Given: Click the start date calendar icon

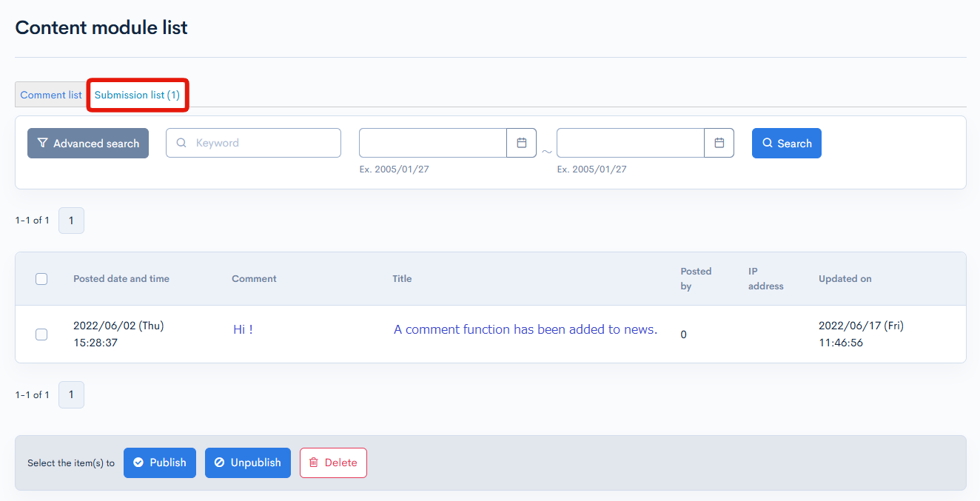Looking at the screenshot, I should pos(521,143).
